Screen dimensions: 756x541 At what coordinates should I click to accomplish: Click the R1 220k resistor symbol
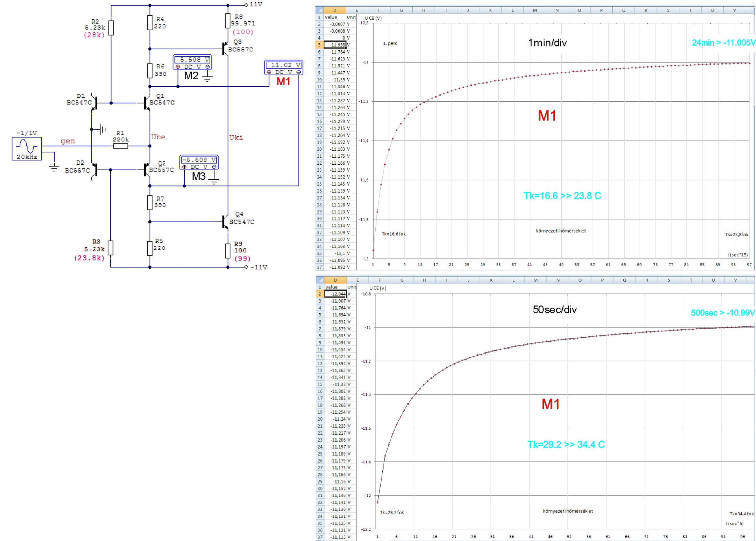pyautogui.click(x=120, y=146)
